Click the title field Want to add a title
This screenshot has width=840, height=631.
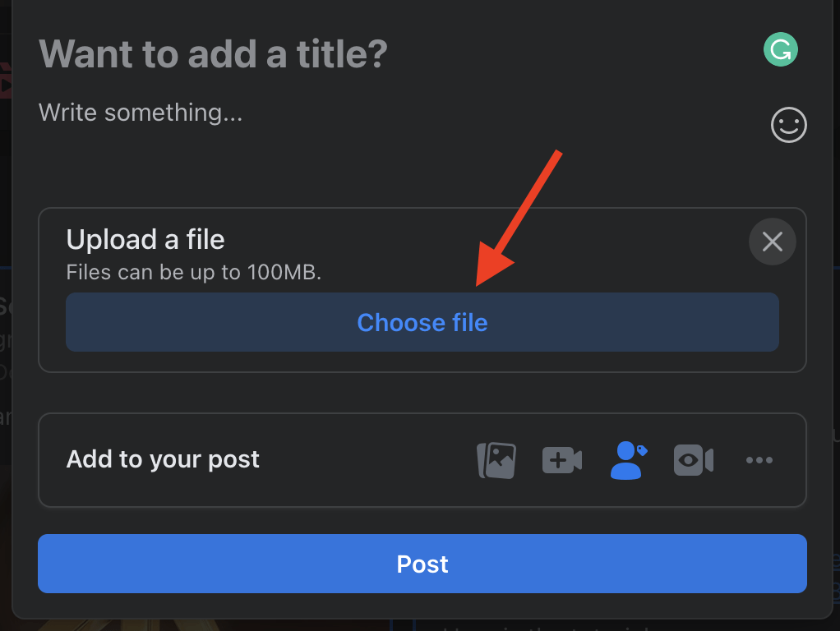coord(213,53)
